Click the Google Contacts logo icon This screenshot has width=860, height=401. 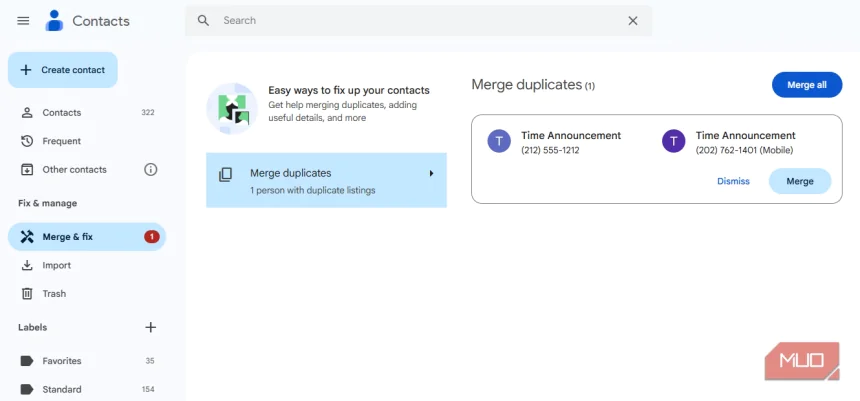[x=54, y=21]
